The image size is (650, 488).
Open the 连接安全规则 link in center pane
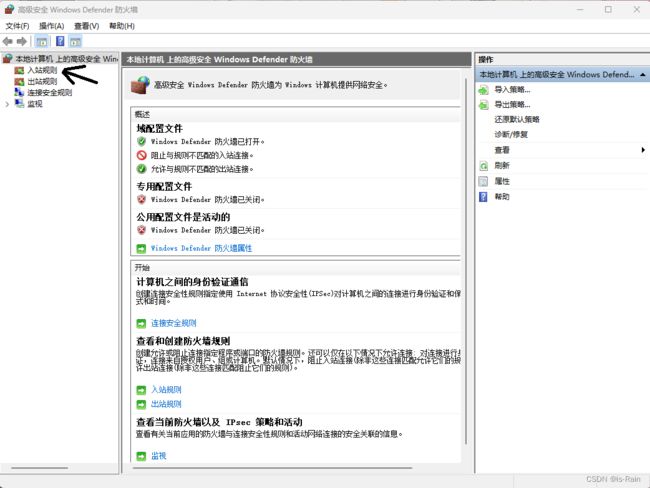coord(174,323)
